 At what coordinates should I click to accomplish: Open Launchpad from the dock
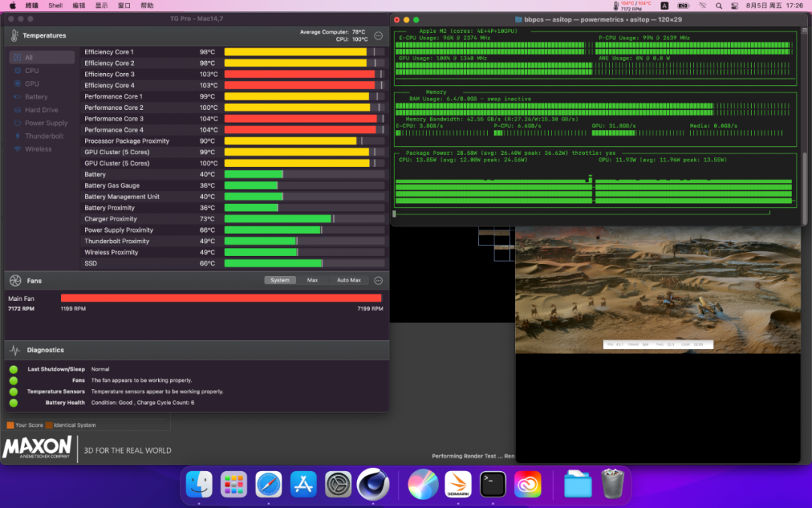[234, 484]
